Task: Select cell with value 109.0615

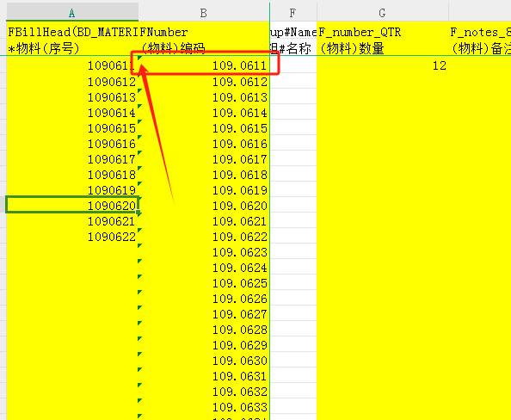Action: pos(204,128)
